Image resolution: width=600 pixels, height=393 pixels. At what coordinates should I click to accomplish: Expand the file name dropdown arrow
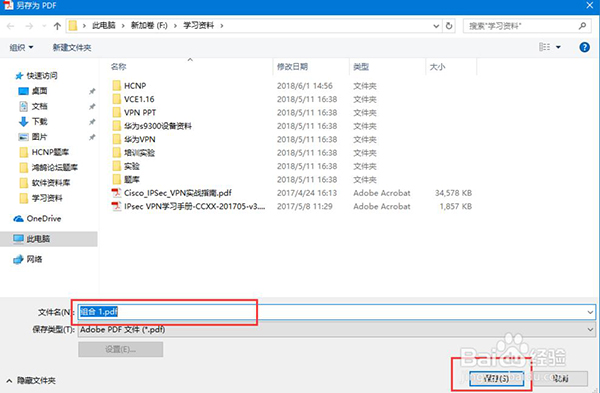pyautogui.click(x=590, y=312)
